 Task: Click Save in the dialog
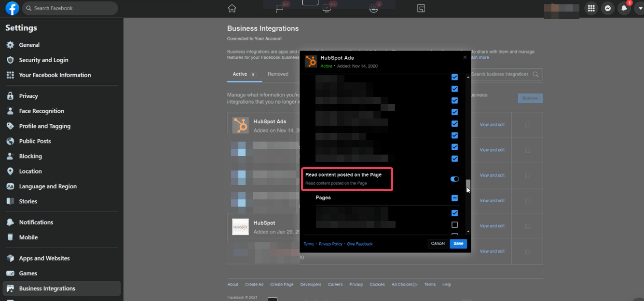458,244
